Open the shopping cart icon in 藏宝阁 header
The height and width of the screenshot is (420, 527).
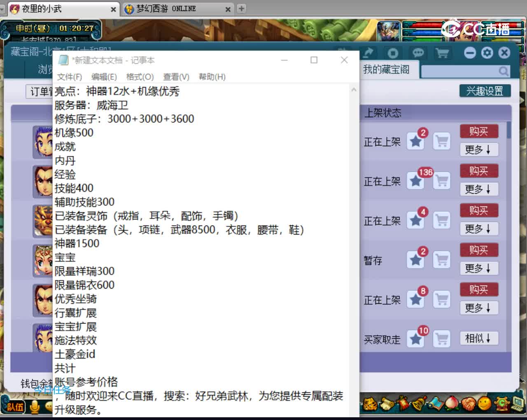[x=442, y=53]
